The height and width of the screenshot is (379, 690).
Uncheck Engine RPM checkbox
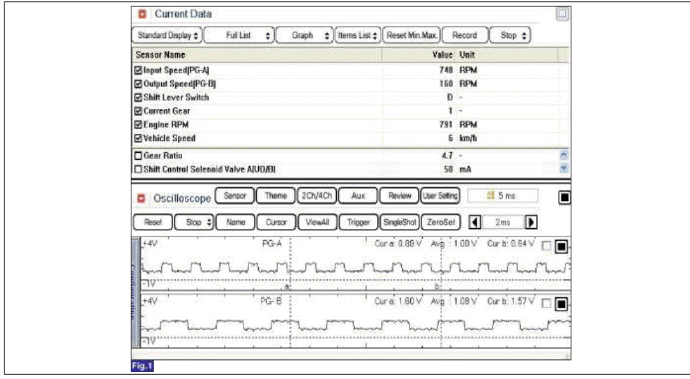pos(138,125)
